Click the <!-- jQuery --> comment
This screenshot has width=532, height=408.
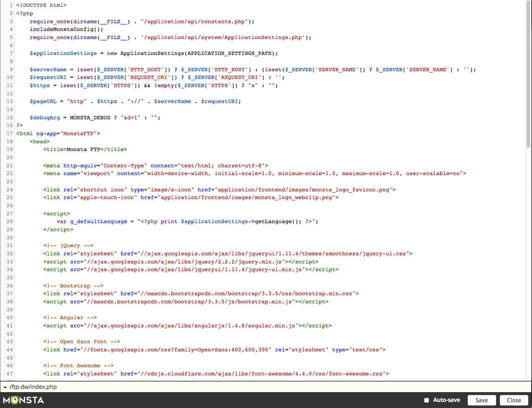68,246
